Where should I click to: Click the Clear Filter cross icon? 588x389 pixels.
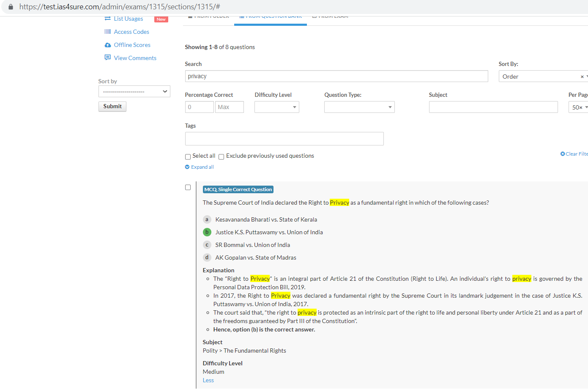point(563,154)
